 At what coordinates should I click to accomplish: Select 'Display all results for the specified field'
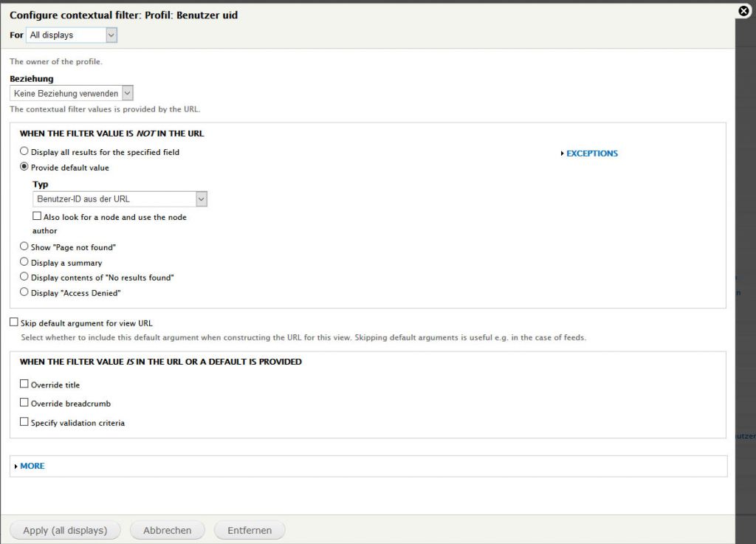coord(24,151)
